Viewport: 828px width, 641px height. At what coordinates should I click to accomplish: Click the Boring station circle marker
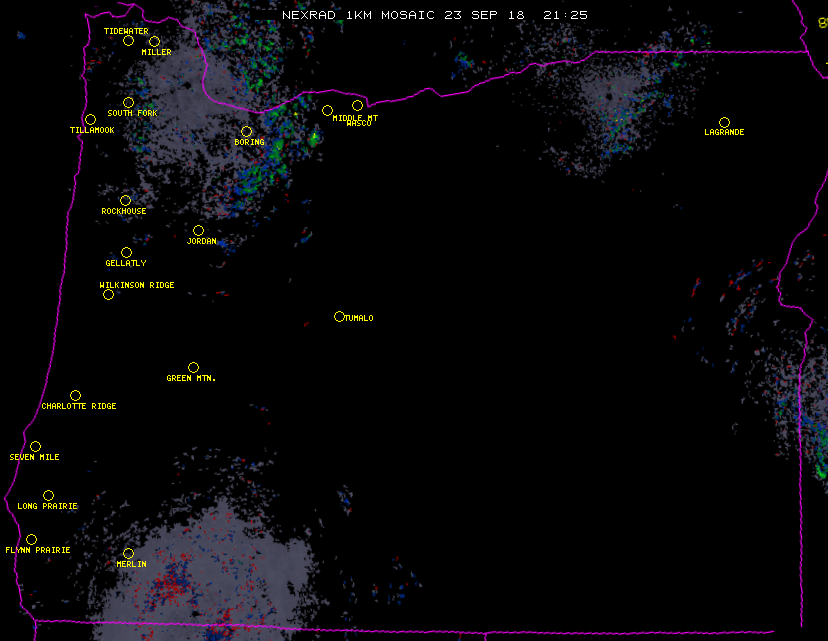(246, 131)
